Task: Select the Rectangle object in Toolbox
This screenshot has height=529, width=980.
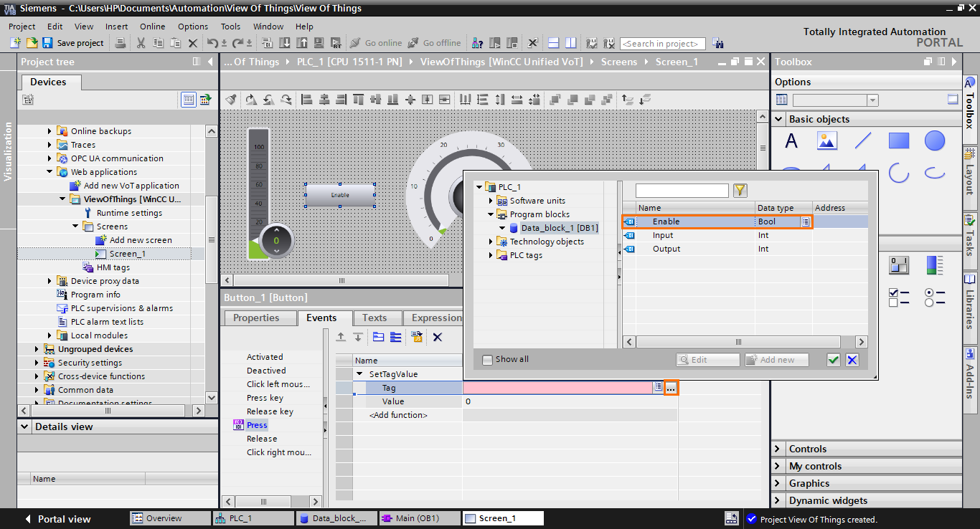Action: tap(899, 140)
